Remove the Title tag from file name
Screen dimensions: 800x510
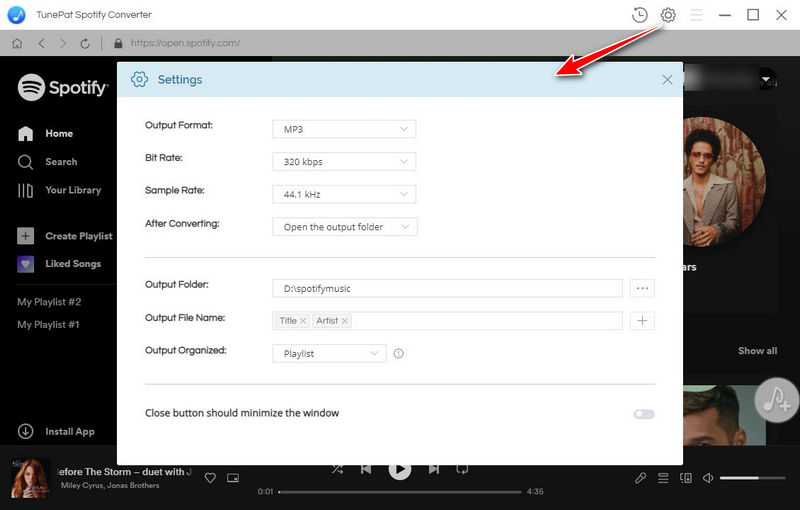tap(303, 321)
